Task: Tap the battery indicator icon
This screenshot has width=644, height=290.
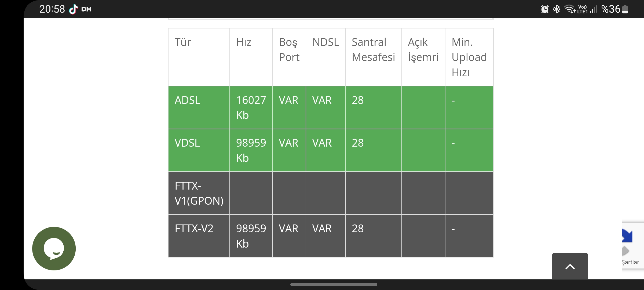Action: (625, 9)
